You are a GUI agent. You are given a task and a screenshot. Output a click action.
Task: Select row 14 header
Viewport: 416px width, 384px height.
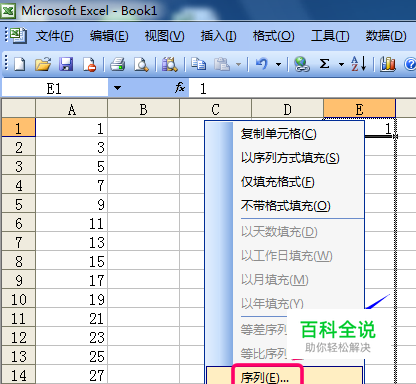pyautogui.click(x=18, y=375)
